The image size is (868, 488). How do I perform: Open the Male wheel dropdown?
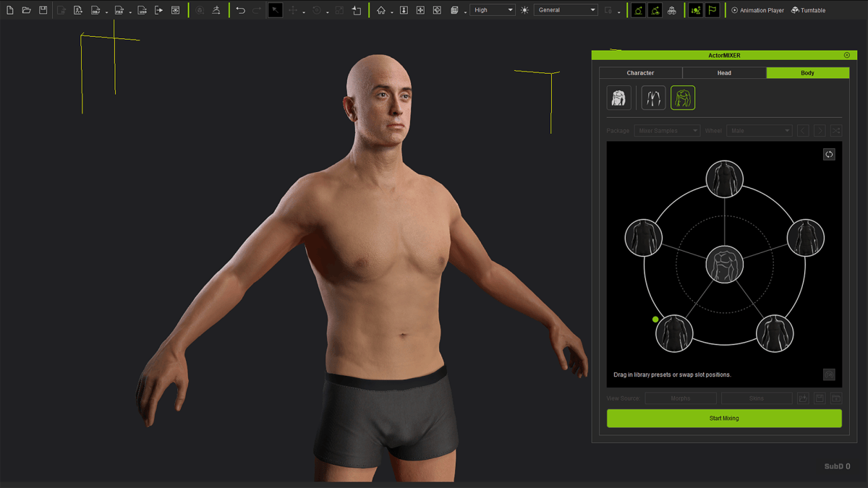(x=759, y=131)
